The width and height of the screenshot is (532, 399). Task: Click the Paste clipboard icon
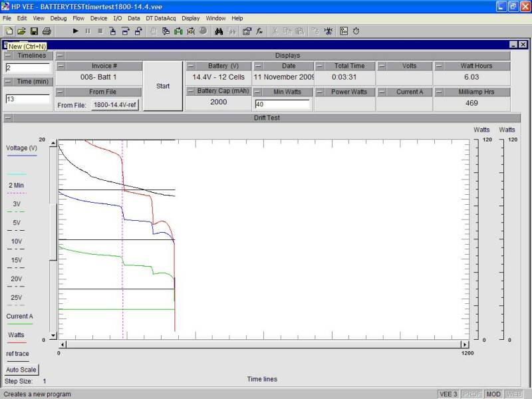click(300, 31)
